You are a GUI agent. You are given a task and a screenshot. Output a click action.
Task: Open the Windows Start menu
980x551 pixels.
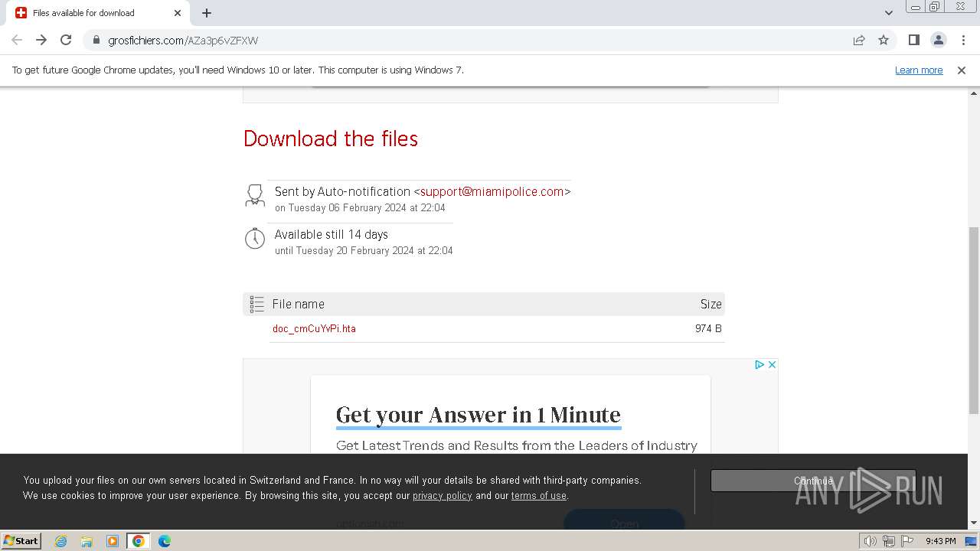(x=21, y=540)
